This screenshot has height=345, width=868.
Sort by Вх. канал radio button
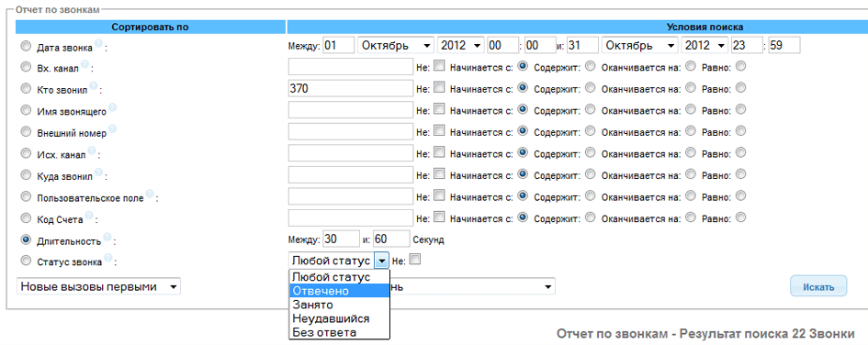click(26, 66)
